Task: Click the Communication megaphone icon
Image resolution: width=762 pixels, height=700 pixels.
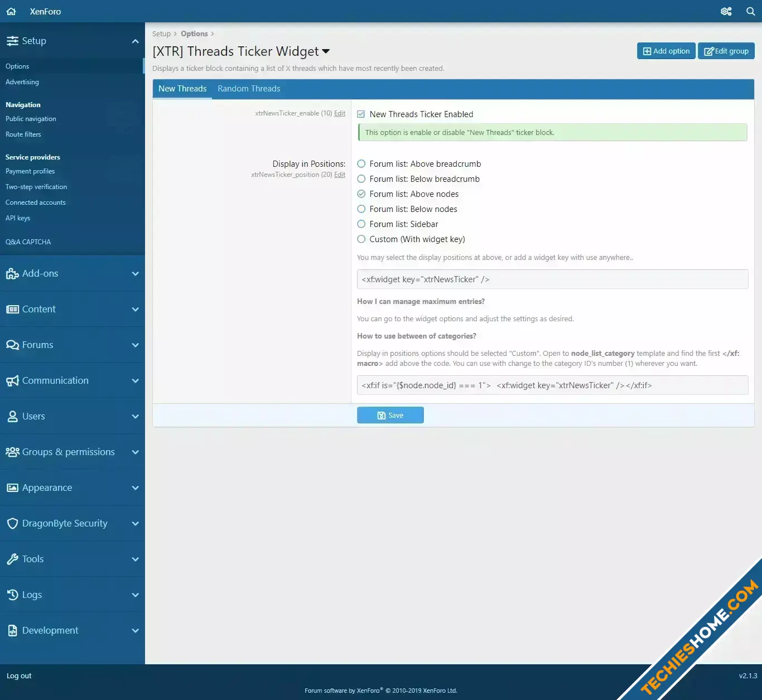Action: pos(12,380)
